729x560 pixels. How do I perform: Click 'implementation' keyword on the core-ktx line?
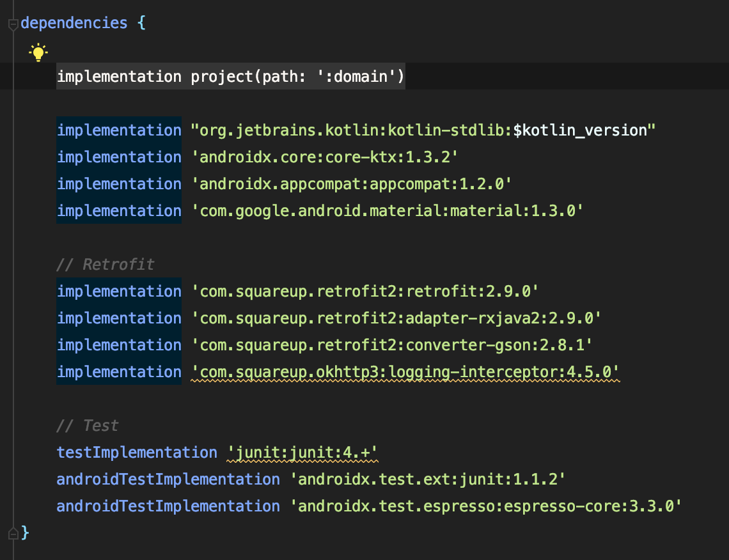(119, 157)
